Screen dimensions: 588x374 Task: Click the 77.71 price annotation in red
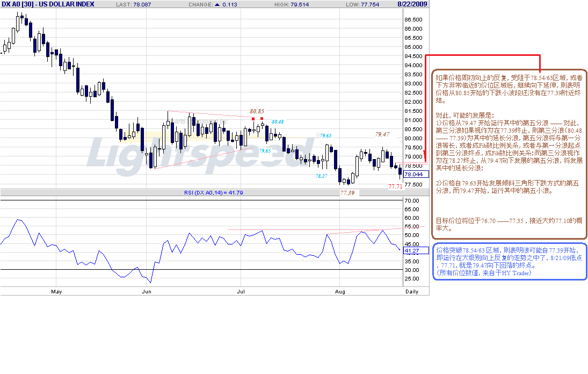[395, 186]
